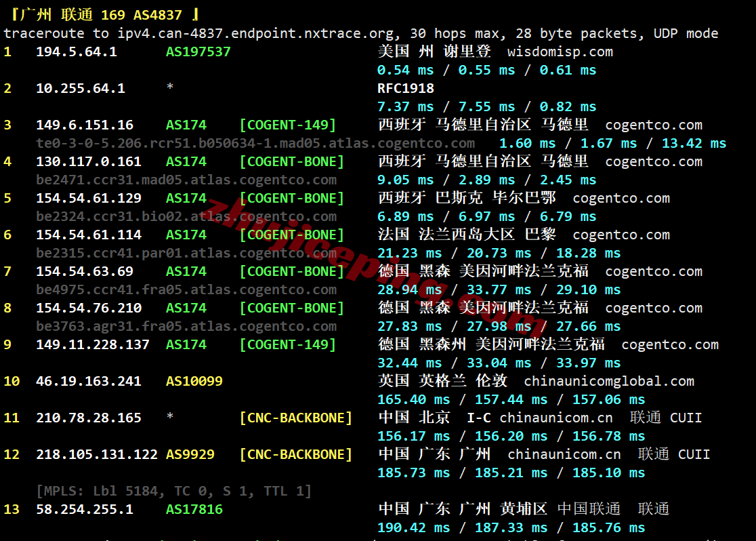Screen dimensions: 756x541
Task: Select IP 154.54.61.114
Action: 89,235
